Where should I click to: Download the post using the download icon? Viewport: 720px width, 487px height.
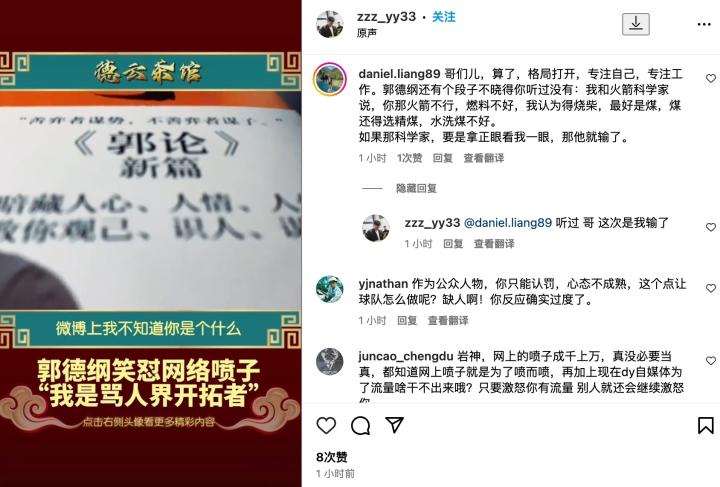[x=636, y=24]
